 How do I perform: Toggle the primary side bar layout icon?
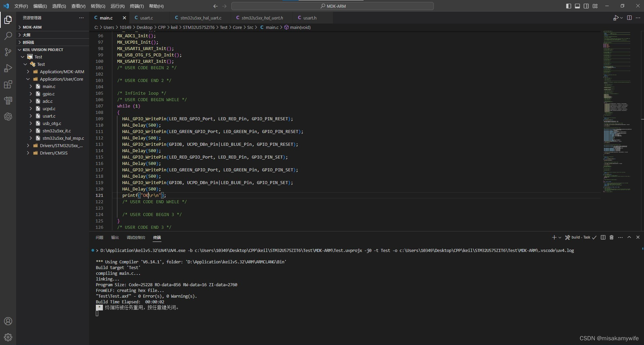[569, 6]
